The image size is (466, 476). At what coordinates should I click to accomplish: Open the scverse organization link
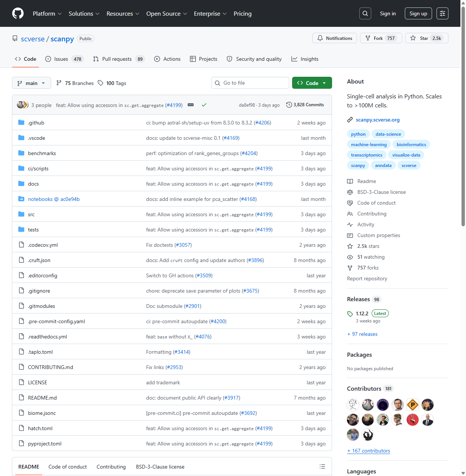pos(33,39)
